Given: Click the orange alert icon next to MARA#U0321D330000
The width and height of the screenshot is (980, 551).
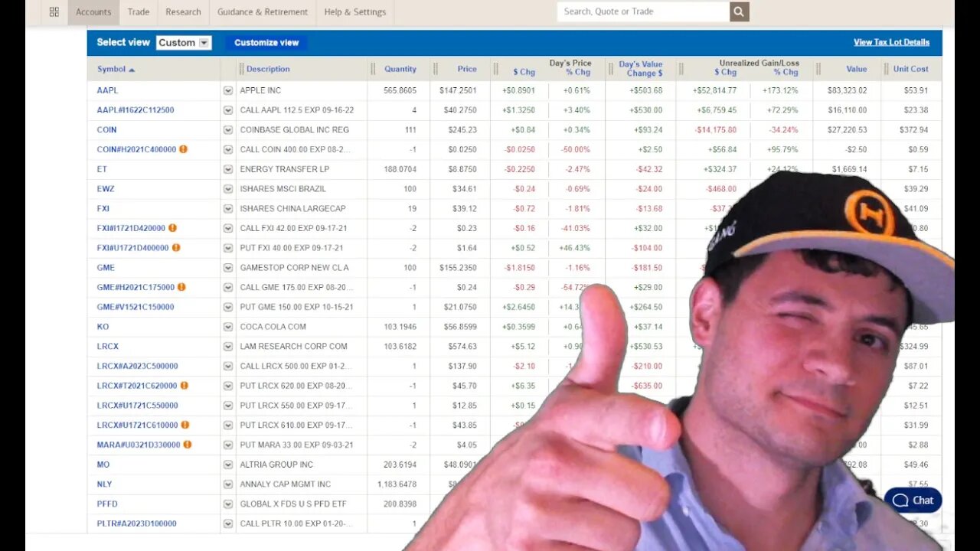Looking at the screenshot, I should click(187, 445).
